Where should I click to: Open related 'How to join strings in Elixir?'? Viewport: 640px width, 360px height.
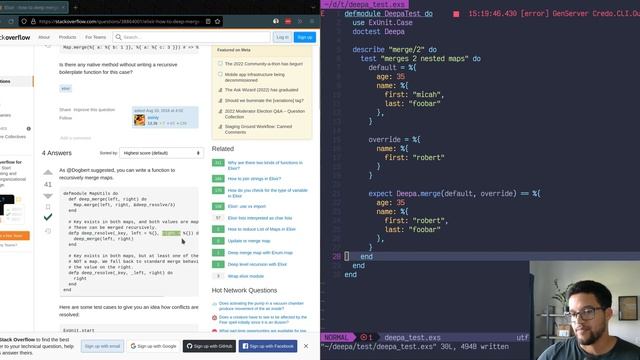click(254, 179)
